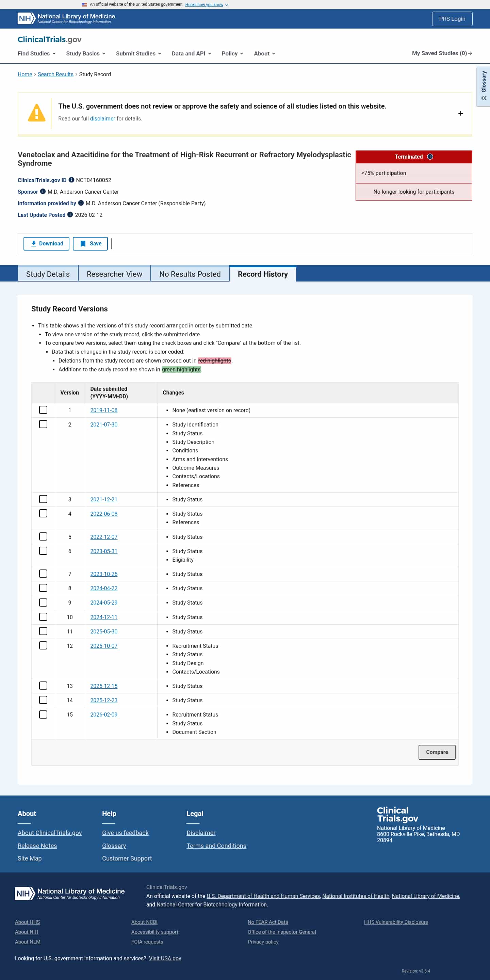490x980 pixels.
Task: Tick the version 3 checkbox
Action: pyautogui.click(x=43, y=499)
